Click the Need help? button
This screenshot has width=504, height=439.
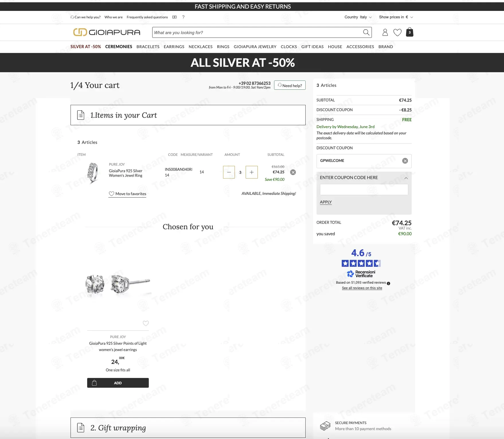click(x=290, y=85)
